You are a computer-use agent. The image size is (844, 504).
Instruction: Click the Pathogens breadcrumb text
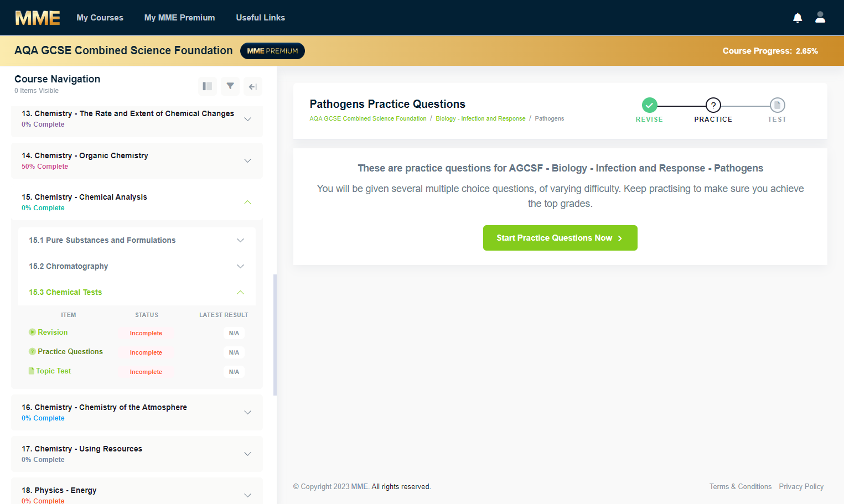tap(550, 118)
